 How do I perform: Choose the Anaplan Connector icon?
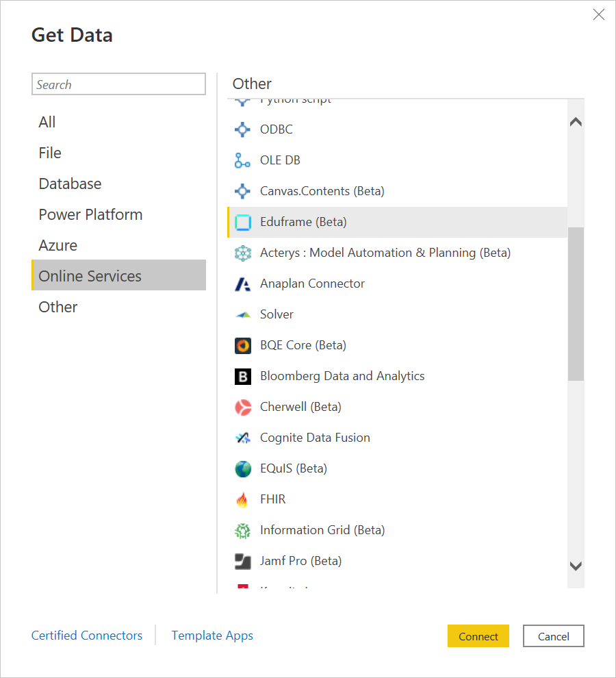coord(243,284)
